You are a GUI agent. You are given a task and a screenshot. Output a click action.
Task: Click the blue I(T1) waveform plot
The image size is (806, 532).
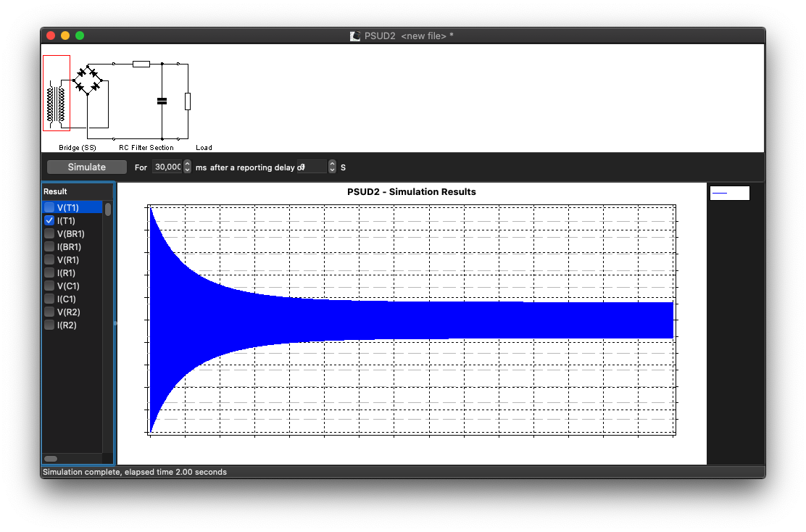(x=411, y=320)
